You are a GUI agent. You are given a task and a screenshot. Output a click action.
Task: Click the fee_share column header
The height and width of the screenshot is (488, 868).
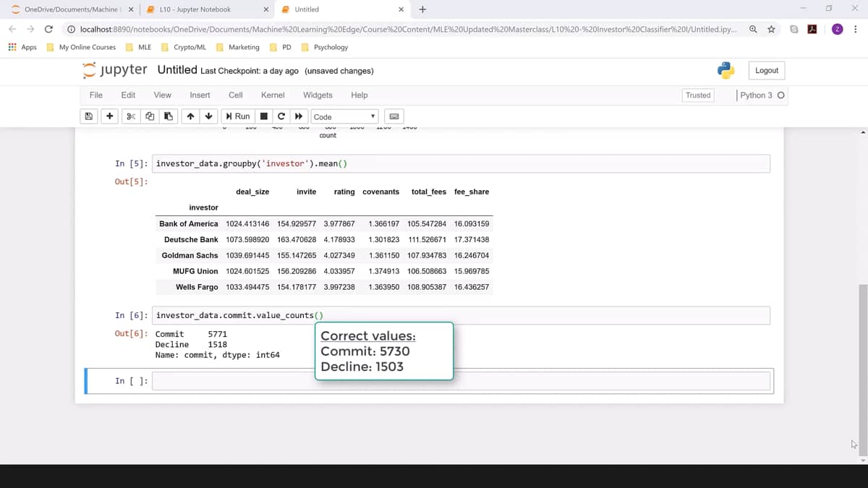pos(472,192)
